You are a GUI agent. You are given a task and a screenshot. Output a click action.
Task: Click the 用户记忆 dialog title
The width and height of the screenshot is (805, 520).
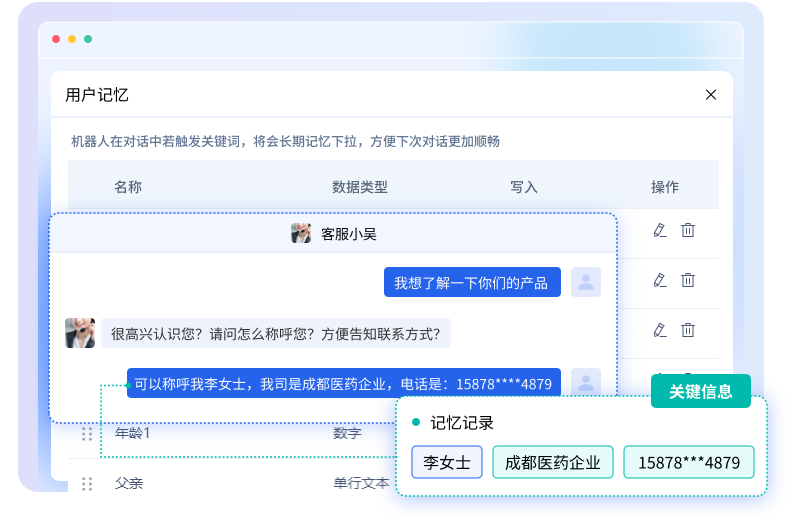click(97, 94)
